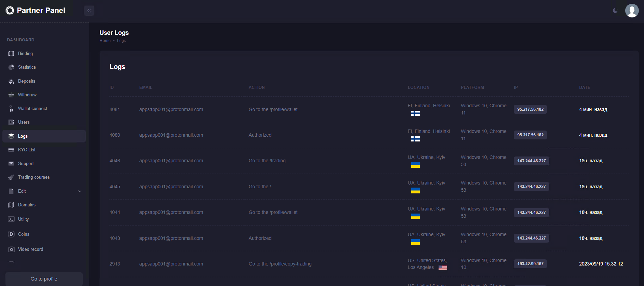
Task: Click the KYC List card icon
Action: 11,150
